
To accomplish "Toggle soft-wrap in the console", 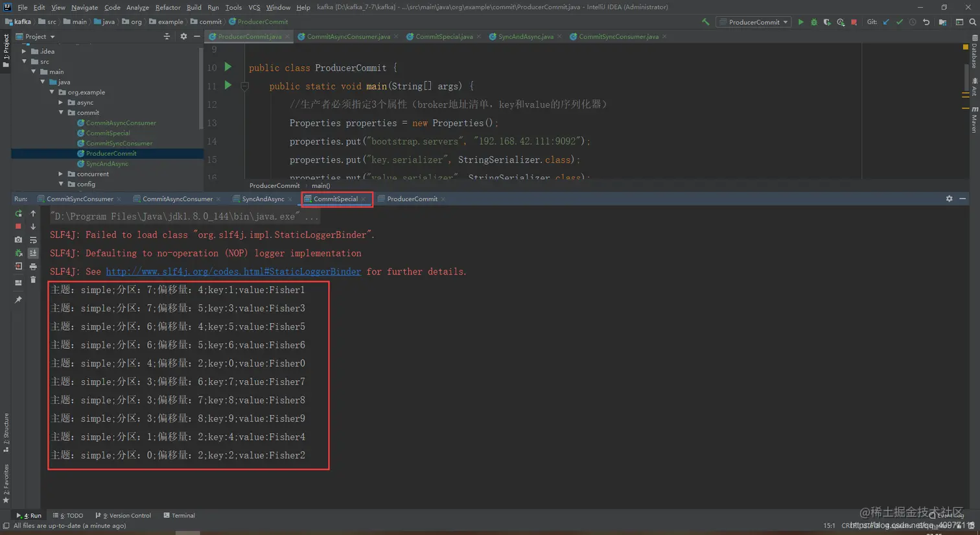I will (33, 240).
